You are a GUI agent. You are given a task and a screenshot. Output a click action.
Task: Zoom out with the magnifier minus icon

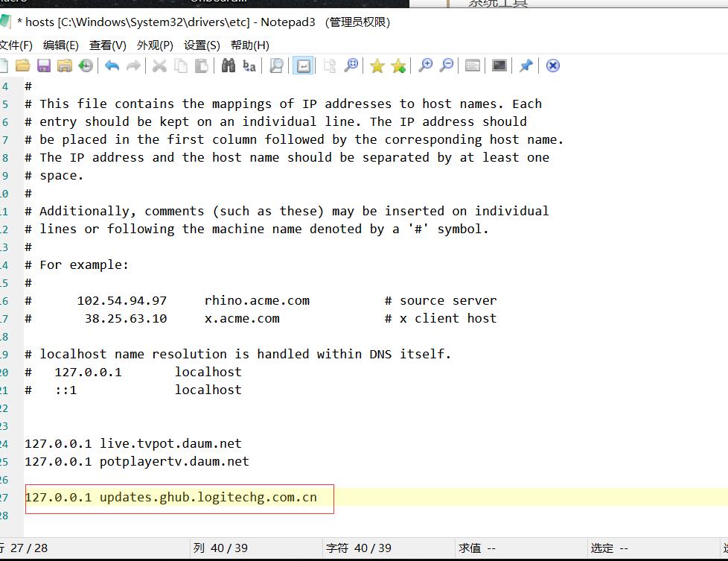click(x=447, y=66)
